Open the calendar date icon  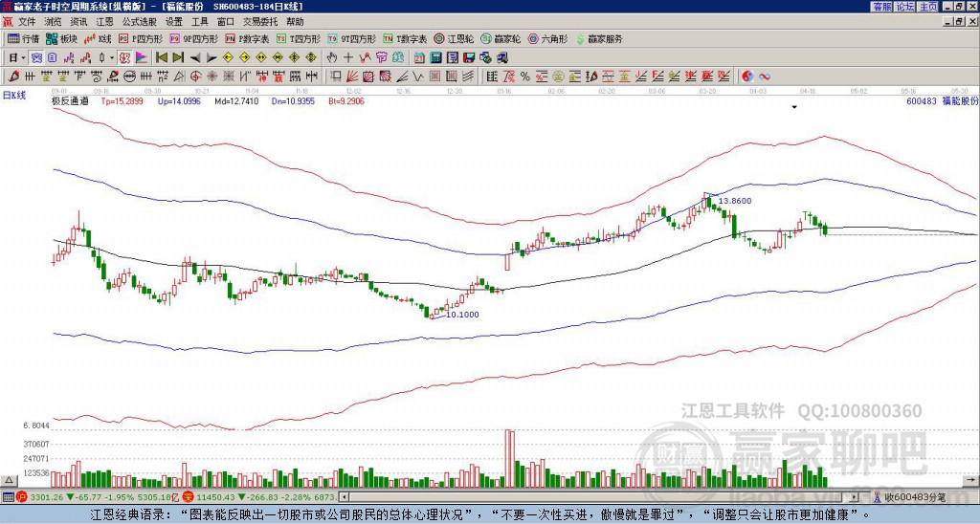(419, 57)
